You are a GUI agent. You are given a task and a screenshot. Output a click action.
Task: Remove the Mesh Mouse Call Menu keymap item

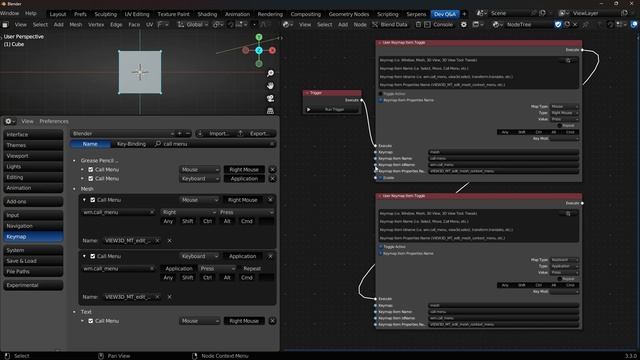click(270, 200)
